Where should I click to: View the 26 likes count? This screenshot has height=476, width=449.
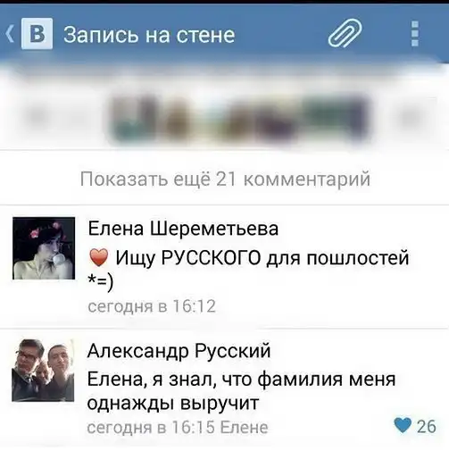click(x=427, y=426)
